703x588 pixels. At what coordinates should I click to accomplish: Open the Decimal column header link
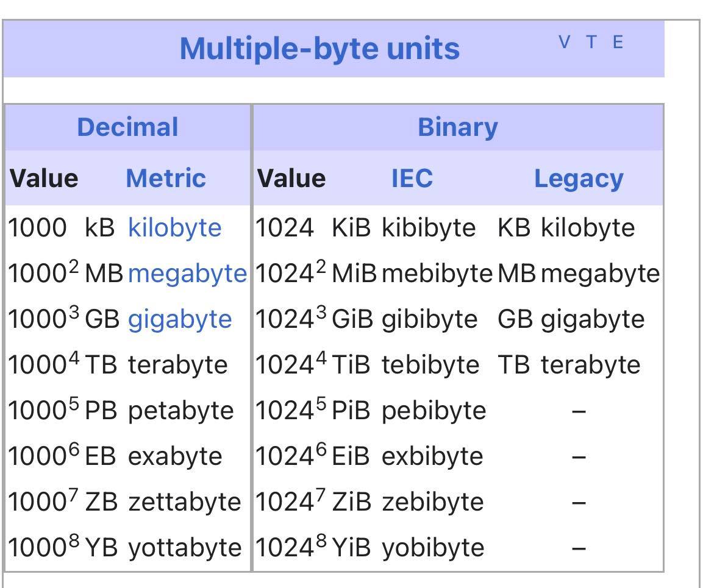tap(128, 127)
